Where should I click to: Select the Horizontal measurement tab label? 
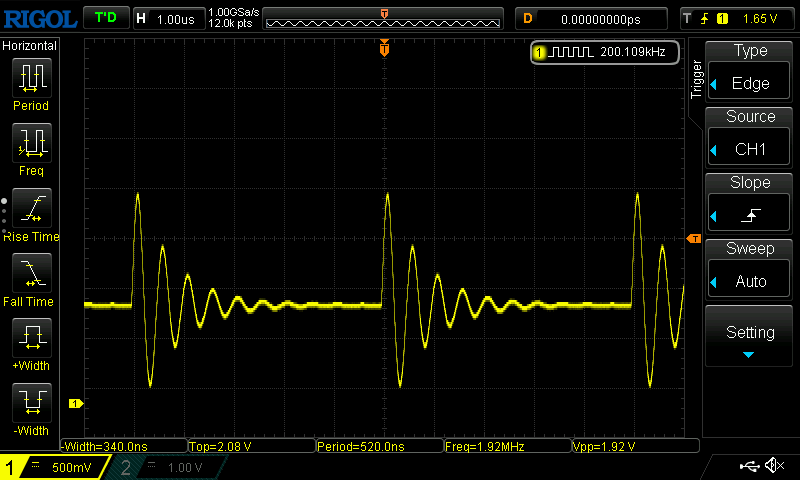[30, 46]
